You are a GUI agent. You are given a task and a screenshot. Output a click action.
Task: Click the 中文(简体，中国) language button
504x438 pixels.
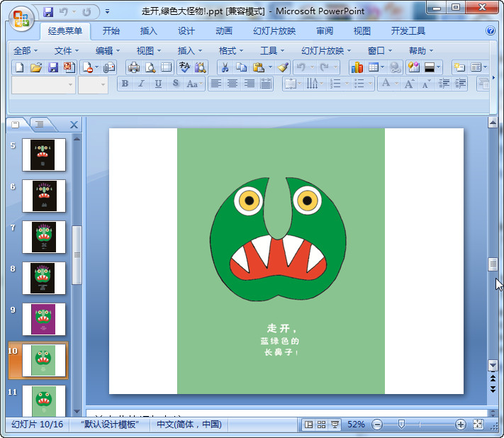189,425
